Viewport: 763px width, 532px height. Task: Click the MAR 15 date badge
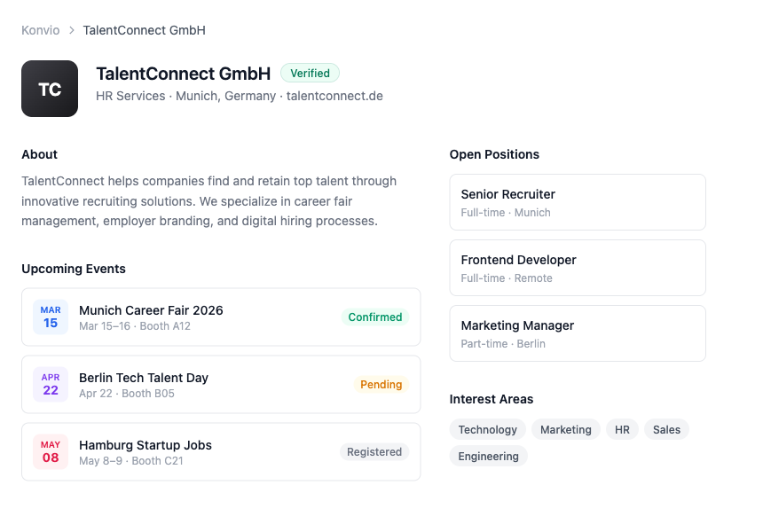point(51,317)
